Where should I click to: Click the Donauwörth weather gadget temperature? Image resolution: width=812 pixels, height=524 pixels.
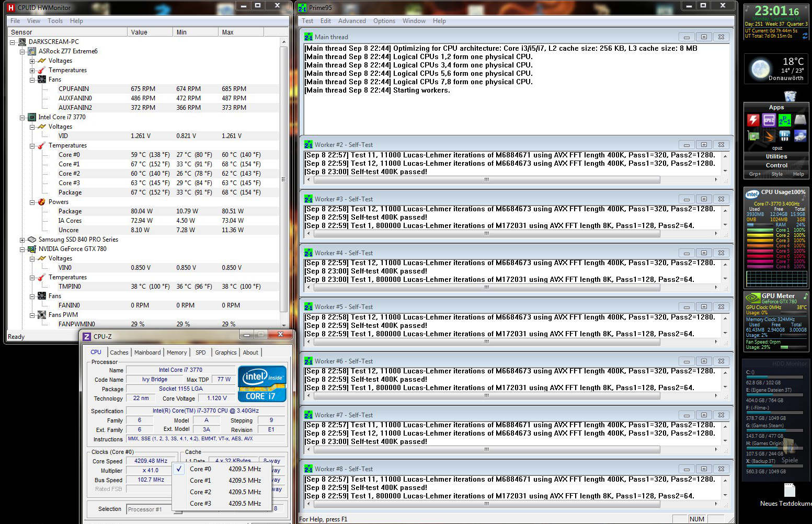(x=793, y=62)
